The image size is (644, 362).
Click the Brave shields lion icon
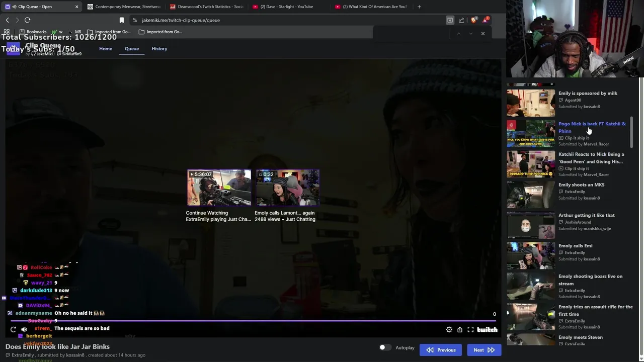473,20
